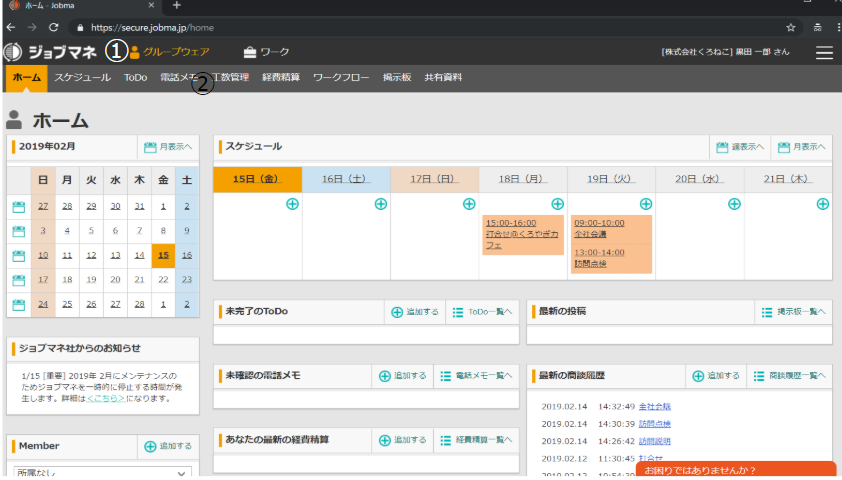
Task: Open the 共有資料 tab
Action: (x=443, y=78)
